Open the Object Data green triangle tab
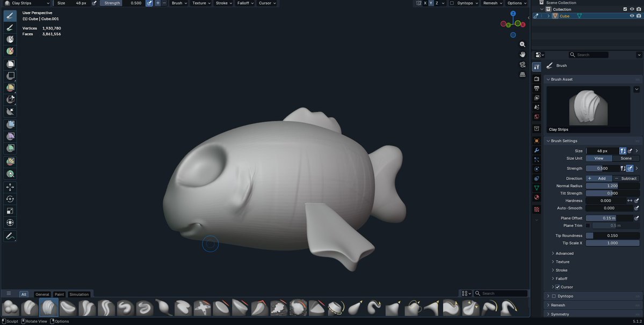The width and height of the screenshot is (644, 325). [x=537, y=188]
